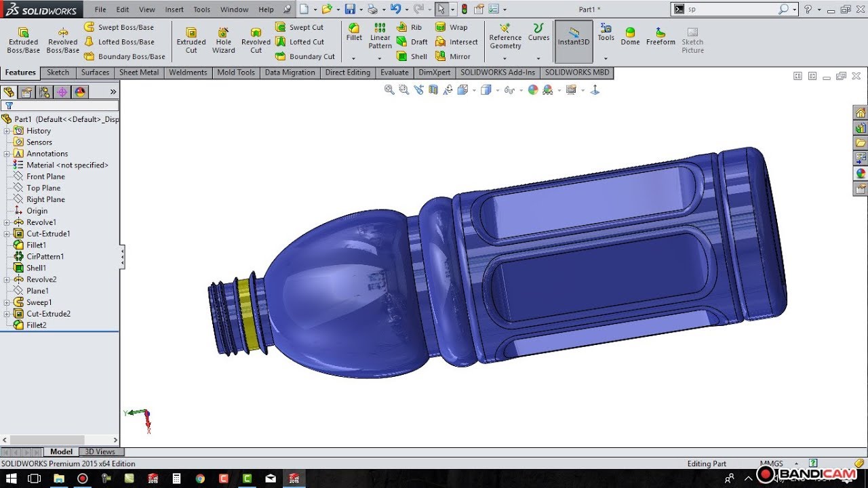Switch to the 3D Views tab
The image size is (868, 488).
click(x=100, y=452)
